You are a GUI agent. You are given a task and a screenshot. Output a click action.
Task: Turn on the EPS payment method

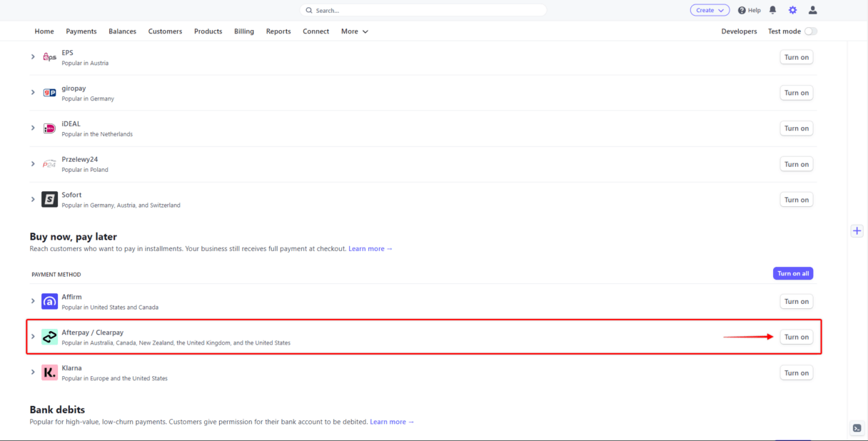(797, 57)
